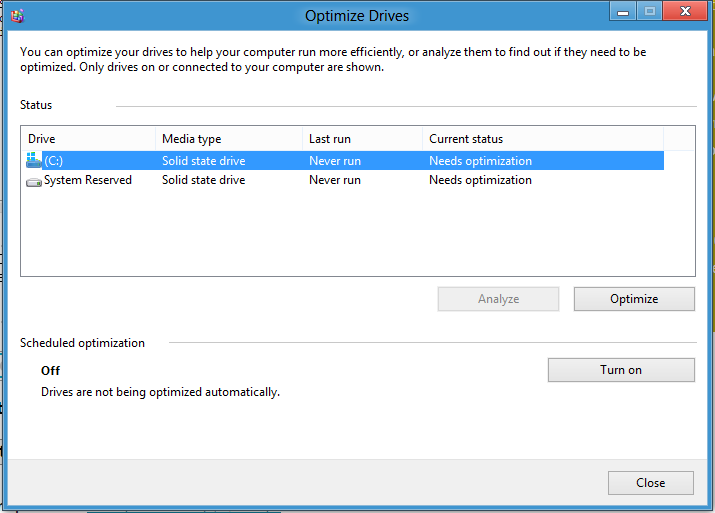The height and width of the screenshot is (513, 715).
Task: Click the Analyze button
Action: point(498,299)
